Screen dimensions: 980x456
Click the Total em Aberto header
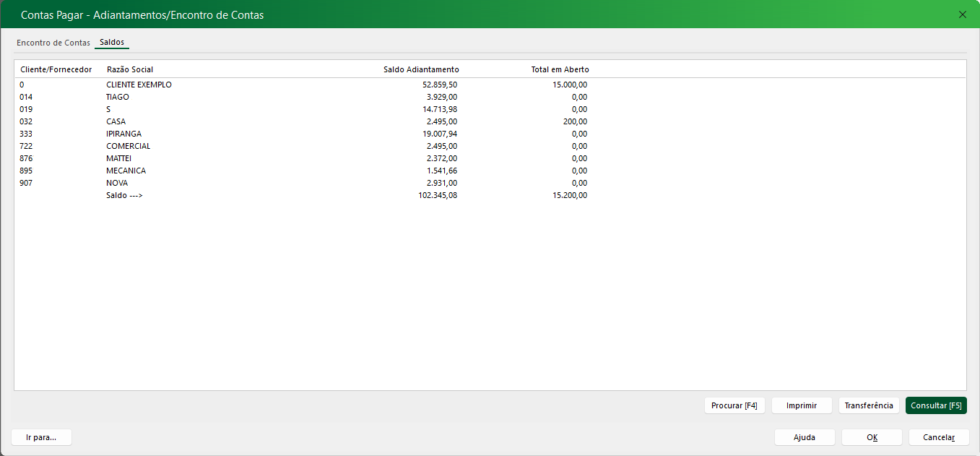[x=560, y=69]
